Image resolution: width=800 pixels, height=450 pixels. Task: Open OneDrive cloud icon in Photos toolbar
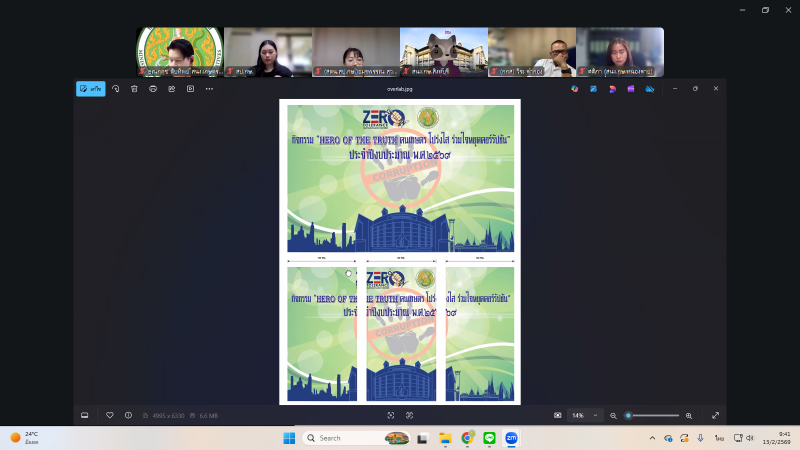pos(649,88)
